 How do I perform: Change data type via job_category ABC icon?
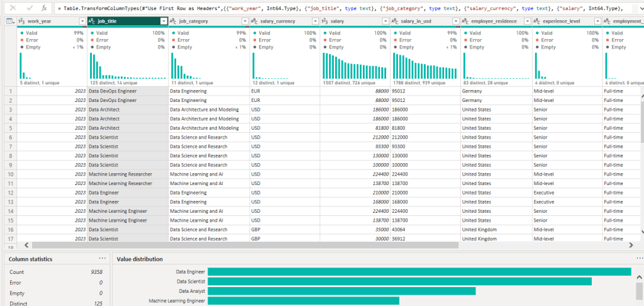pos(174,21)
